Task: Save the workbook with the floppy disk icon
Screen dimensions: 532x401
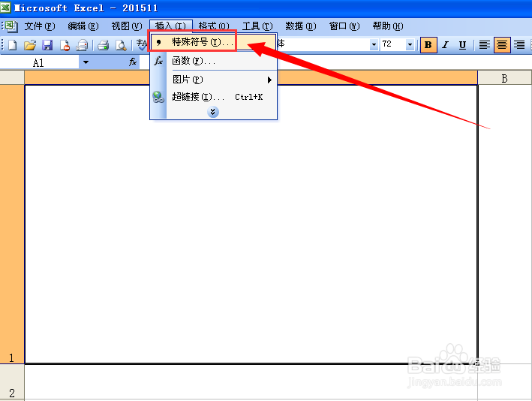Action: (47, 45)
